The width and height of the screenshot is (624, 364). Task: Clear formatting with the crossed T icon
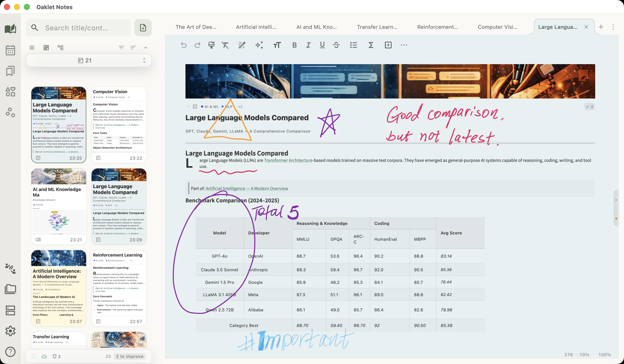click(x=225, y=45)
